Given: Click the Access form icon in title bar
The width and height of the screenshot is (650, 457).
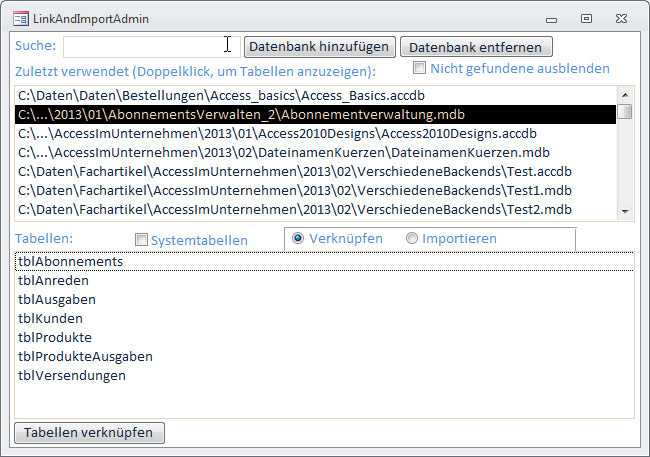Looking at the screenshot, I should 20,18.
